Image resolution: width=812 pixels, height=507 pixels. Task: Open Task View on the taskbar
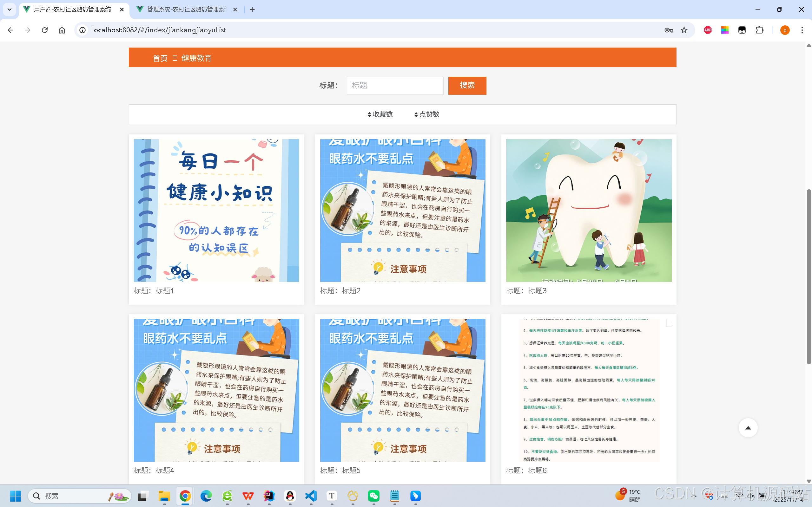tap(143, 496)
